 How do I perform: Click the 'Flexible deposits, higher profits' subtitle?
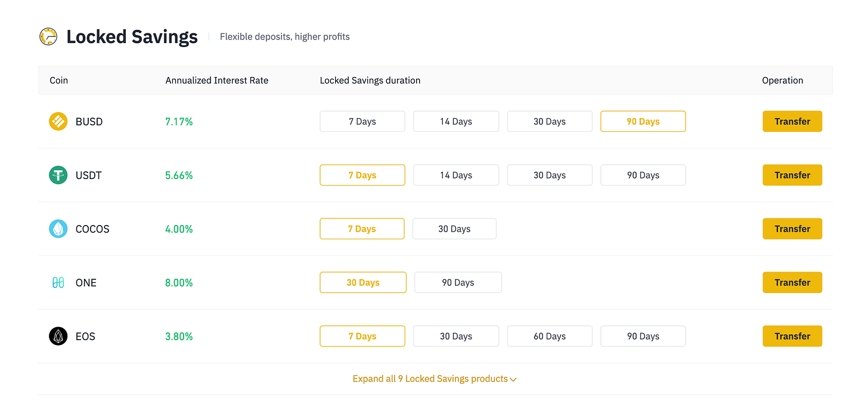pyautogui.click(x=285, y=37)
